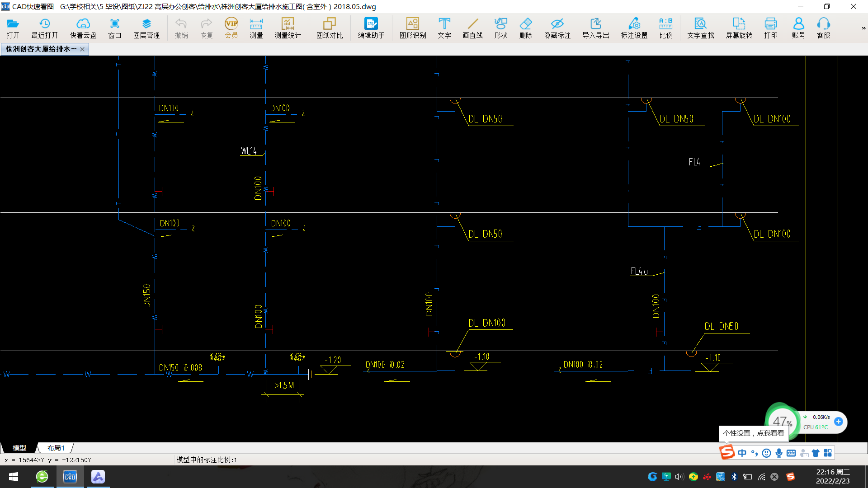
Task: Click the 撤销 undo icon
Action: [181, 28]
